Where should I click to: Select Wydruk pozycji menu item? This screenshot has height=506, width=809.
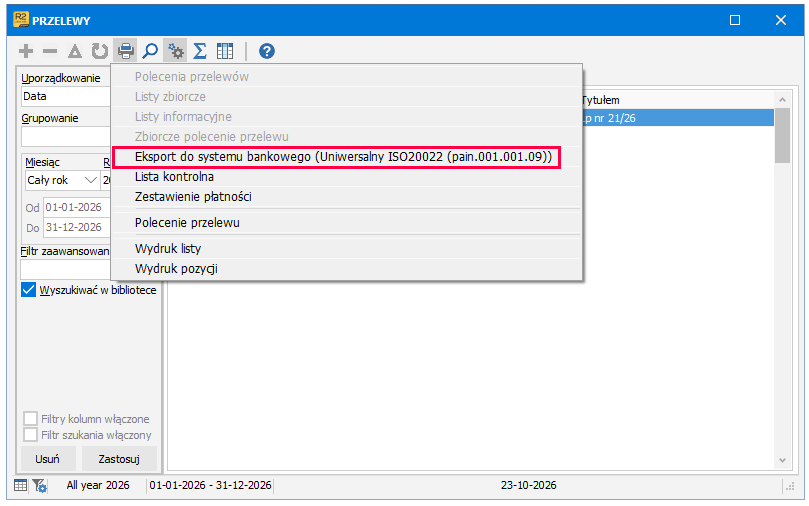click(347, 269)
